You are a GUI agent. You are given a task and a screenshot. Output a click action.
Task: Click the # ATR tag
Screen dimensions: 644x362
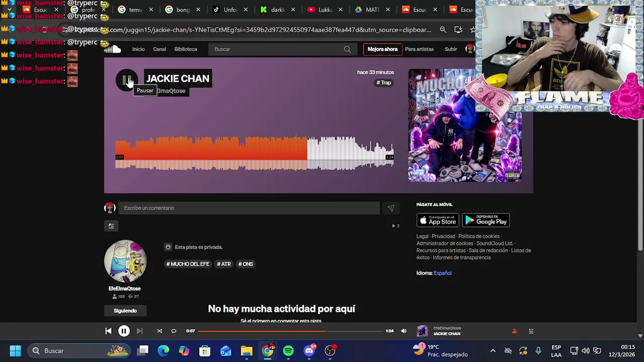click(x=224, y=264)
